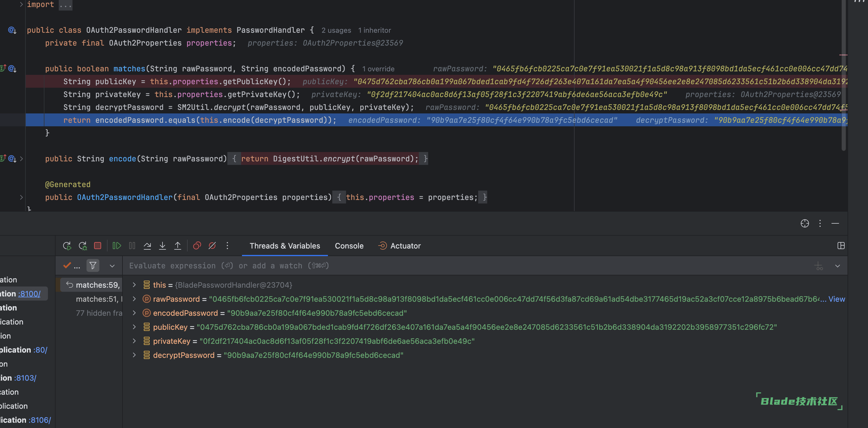Expand the encodedPassword variable
This screenshot has width=868, height=428.
[134, 313]
